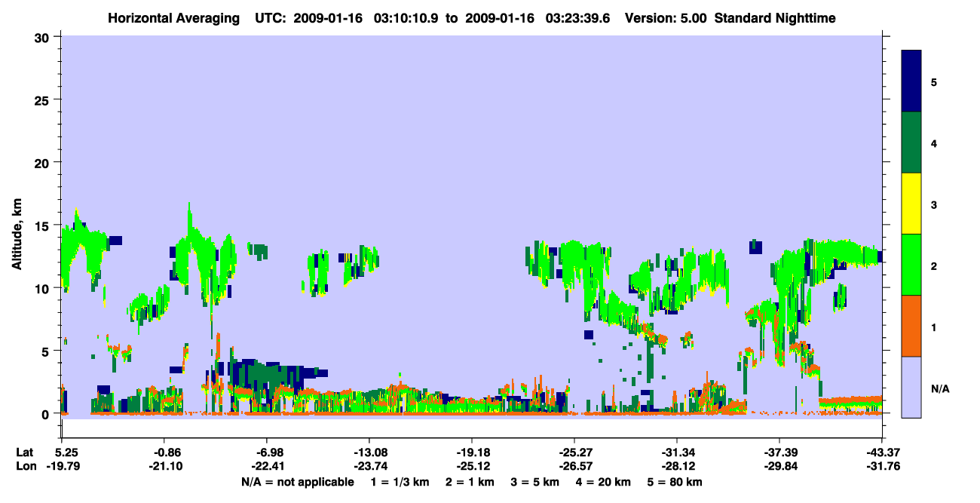Click the longitude value -29.84
The height and width of the screenshot is (503, 980).
click(779, 466)
